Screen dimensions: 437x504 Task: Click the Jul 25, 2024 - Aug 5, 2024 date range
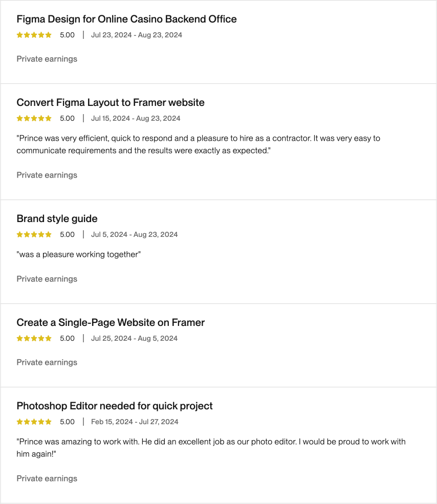135,339
